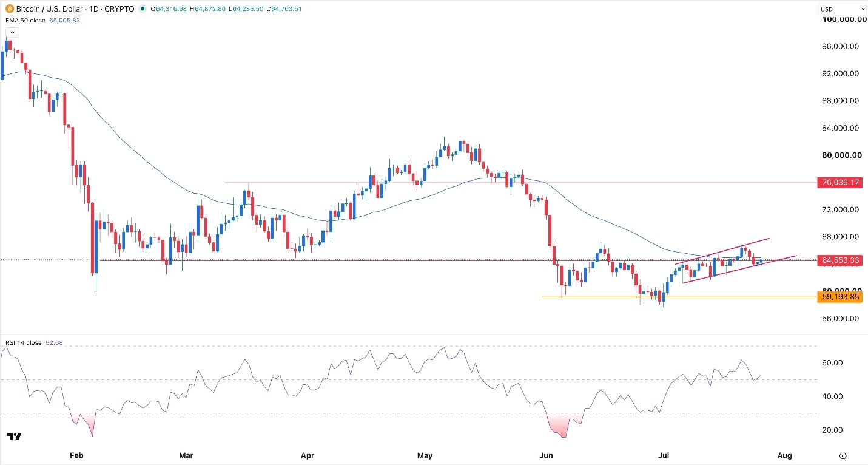
Task: Click the Jul label on time axis
Action: pos(665,455)
